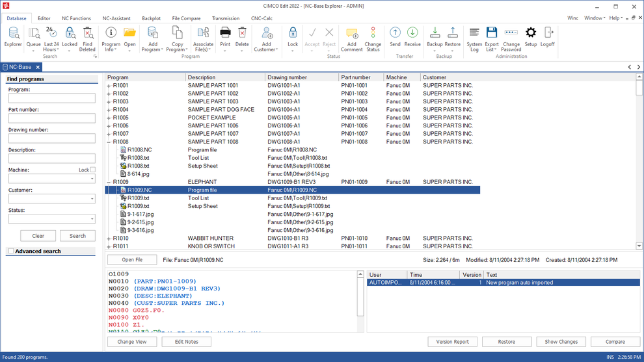Select the R1008.NC program file row
Viewport: 644px width, 362px height.
coord(293,150)
